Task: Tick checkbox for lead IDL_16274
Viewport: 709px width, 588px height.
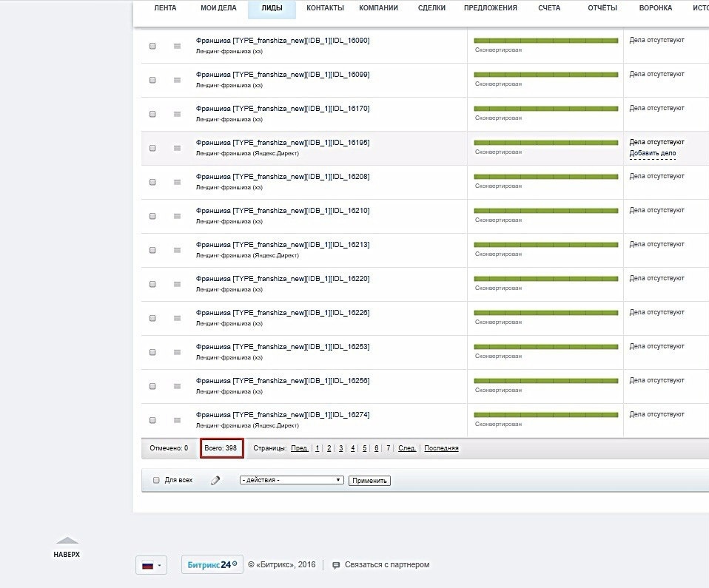Action: tap(153, 420)
